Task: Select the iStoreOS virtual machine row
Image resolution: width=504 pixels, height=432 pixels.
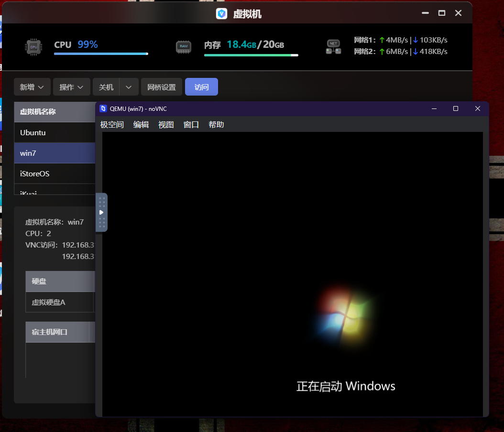Action: (55, 174)
